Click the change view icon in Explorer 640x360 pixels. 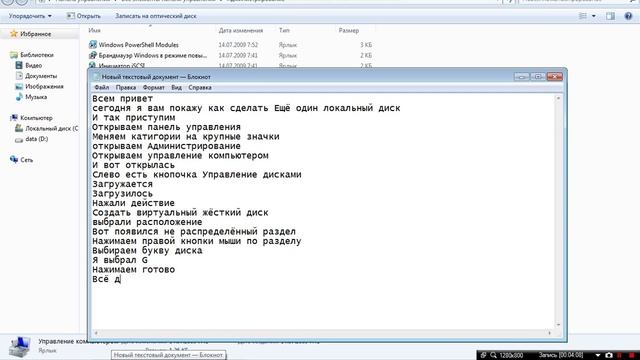click(583, 16)
